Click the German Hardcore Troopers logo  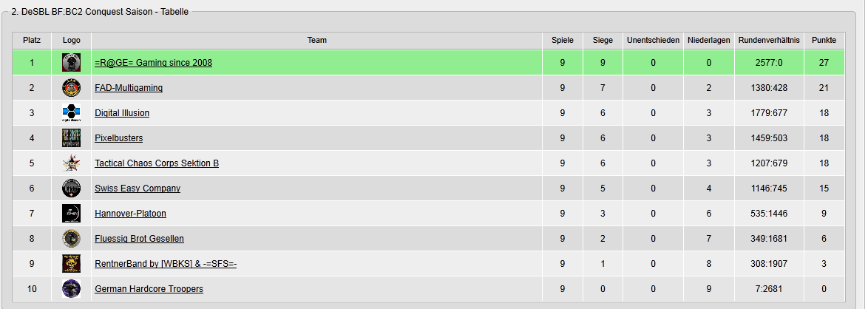click(72, 288)
